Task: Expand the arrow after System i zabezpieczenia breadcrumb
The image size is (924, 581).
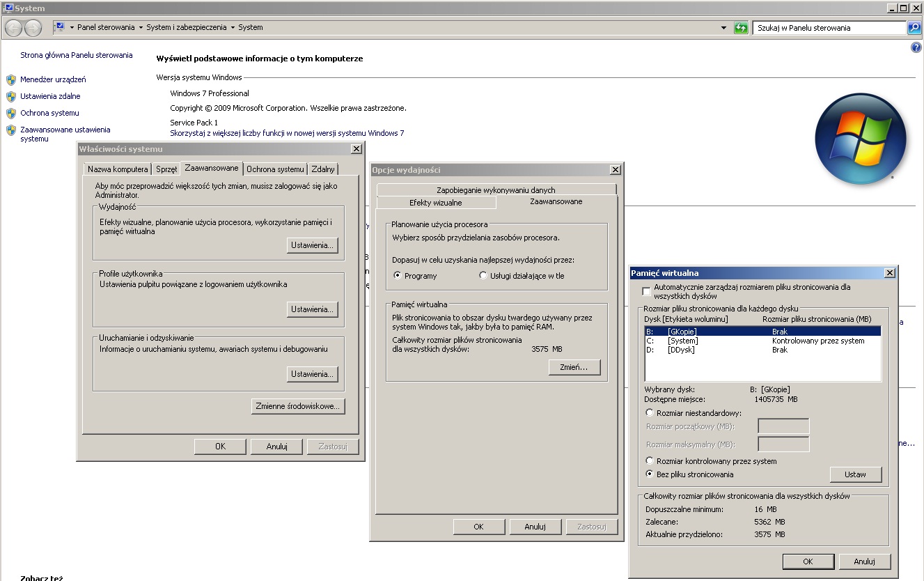Action: (233, 28)
